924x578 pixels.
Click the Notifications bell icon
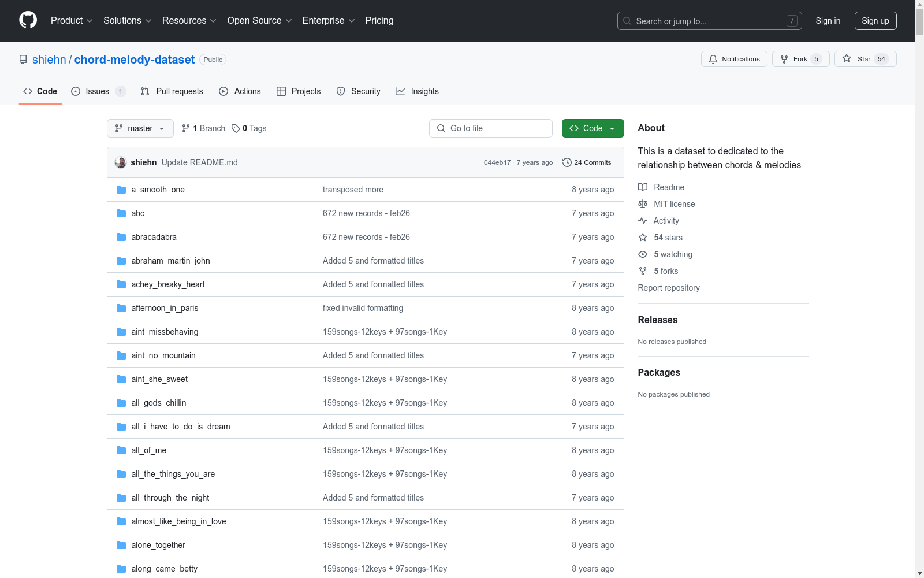pos(713,59)
